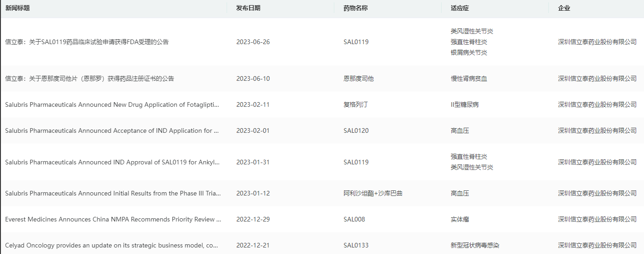Click drug name 恩那度司他
Screen dimensions: 644x254
pyautogui.click(x=358, y=78)
